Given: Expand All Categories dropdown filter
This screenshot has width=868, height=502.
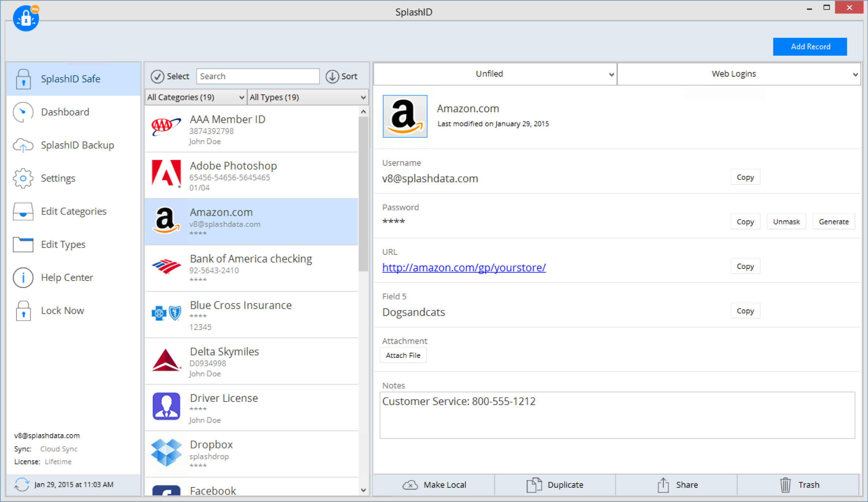Looking at the screenshot, I should pos(195,96).
